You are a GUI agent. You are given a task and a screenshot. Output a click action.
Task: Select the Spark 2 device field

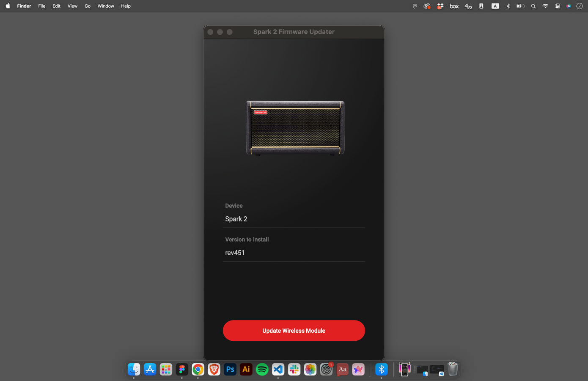294,219
